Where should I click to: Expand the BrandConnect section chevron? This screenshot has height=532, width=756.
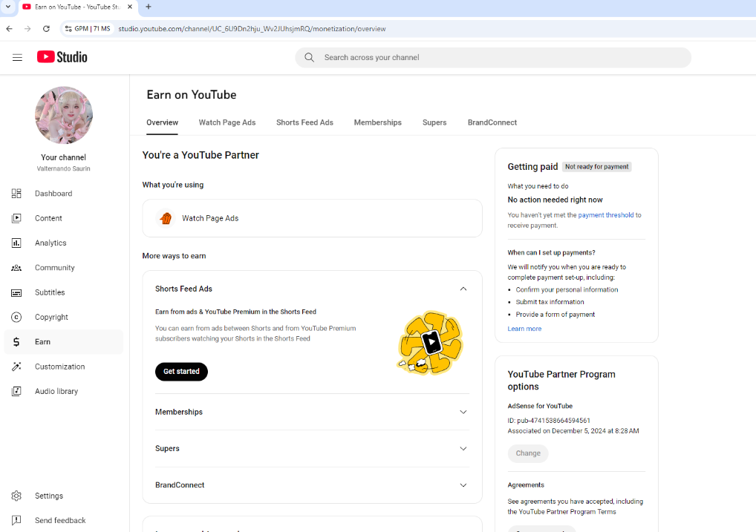point(463,485)
